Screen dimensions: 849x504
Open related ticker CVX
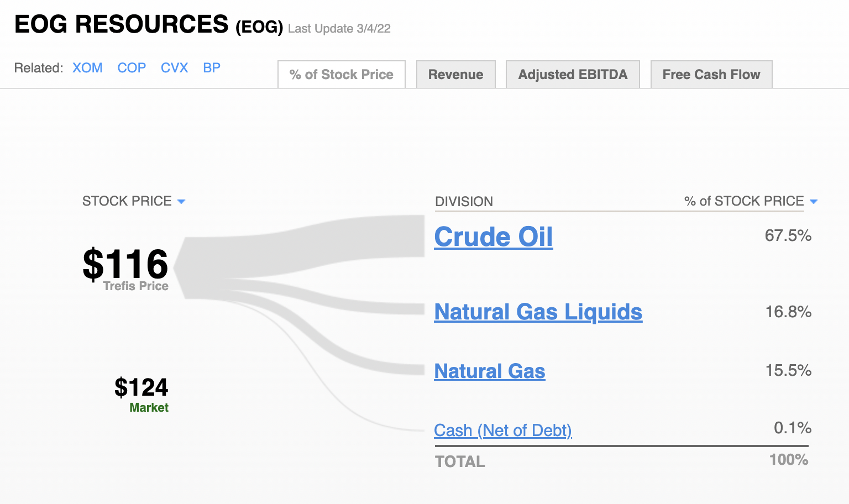[174, 68]
